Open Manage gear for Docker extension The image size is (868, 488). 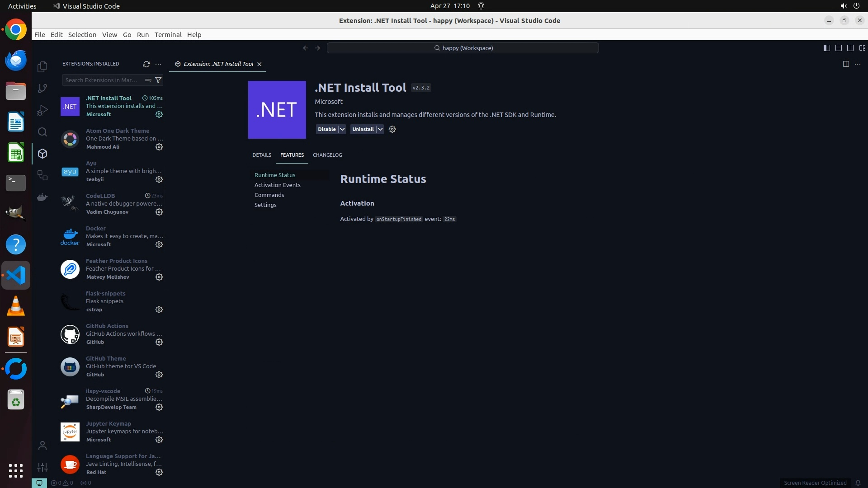[x=159, y=244]
